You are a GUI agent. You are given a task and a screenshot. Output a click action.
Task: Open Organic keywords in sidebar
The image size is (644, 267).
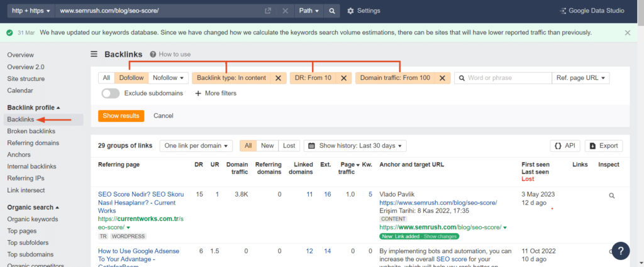click(x=33, y=219)
